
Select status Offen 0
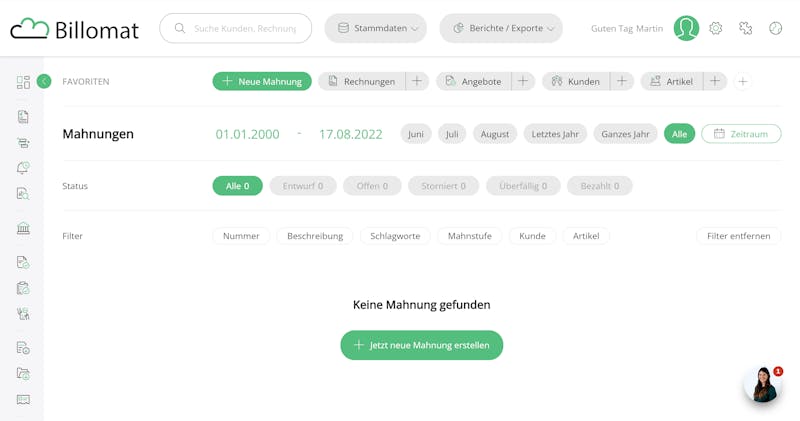(372, 186)
